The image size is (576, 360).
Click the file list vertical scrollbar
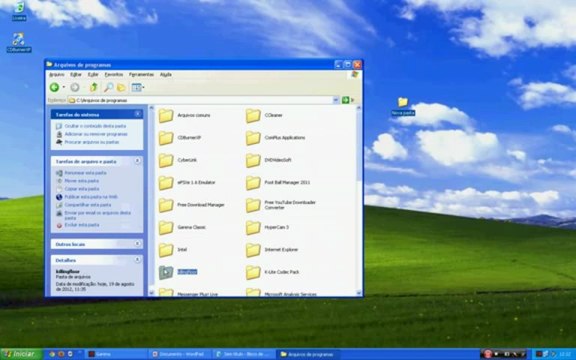pos(359,201)
